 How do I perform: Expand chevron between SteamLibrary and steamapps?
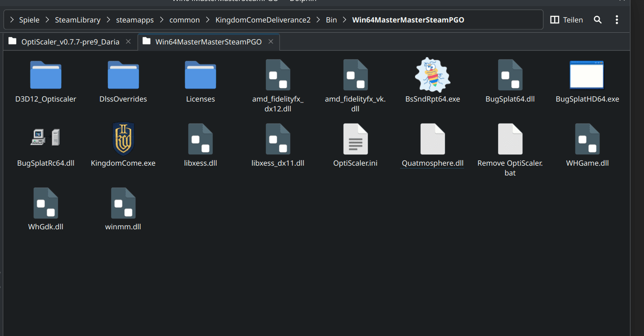tap(108, 20)
